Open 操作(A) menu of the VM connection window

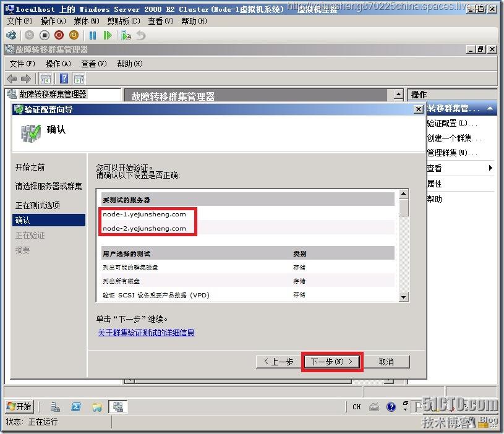click(x=53, y=21)
